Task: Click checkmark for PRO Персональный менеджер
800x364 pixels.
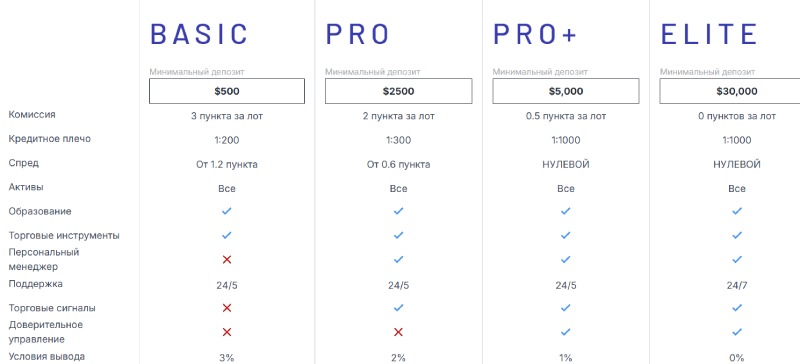Action: click(x=398, y=259)
